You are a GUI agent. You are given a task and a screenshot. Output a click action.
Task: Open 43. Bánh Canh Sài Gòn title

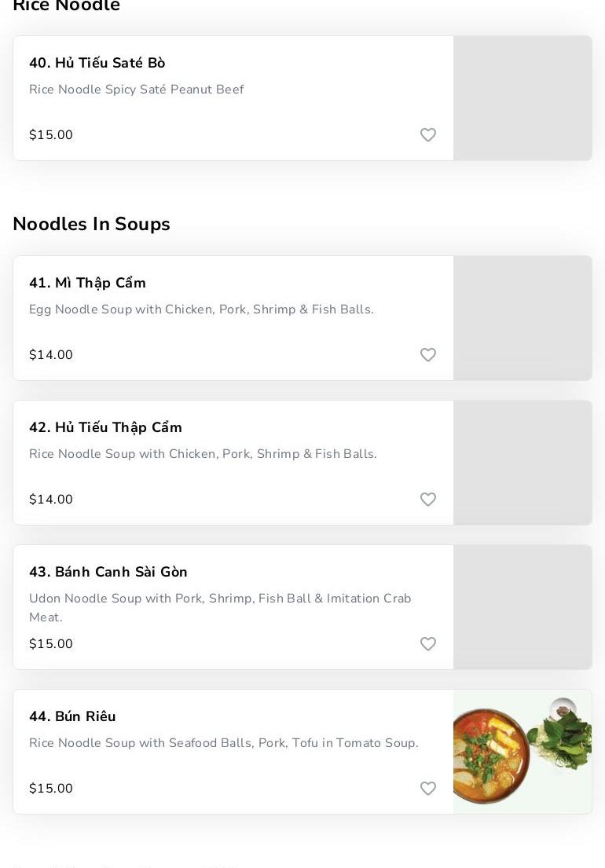click(x=108, y=572)
